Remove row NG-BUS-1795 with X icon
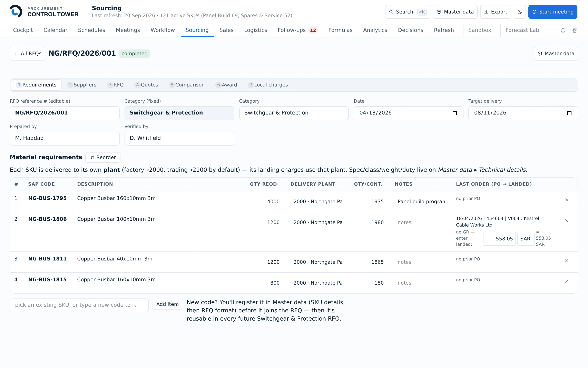 [567, 200]
